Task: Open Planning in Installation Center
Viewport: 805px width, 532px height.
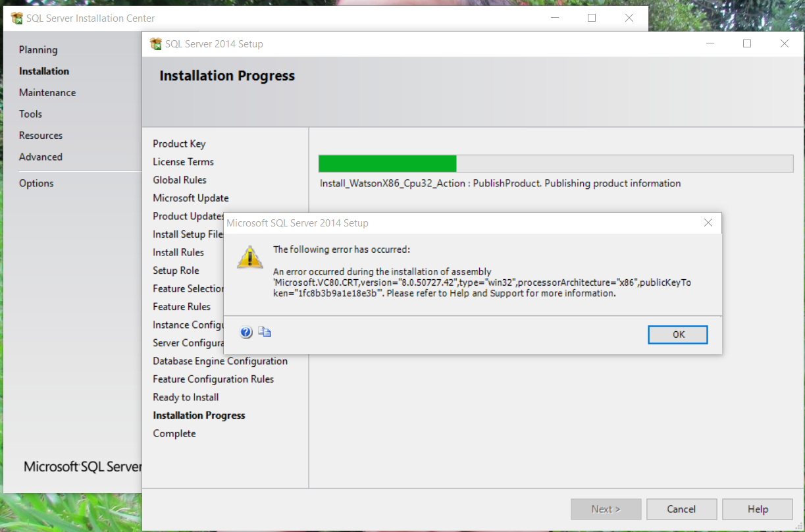Action: (38, 50)
